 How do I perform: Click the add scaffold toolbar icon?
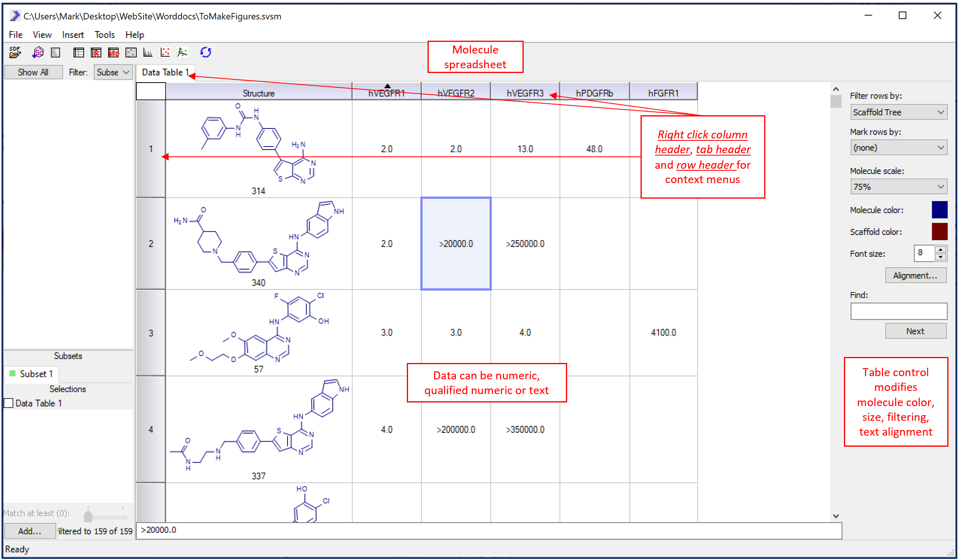point(38,52)
